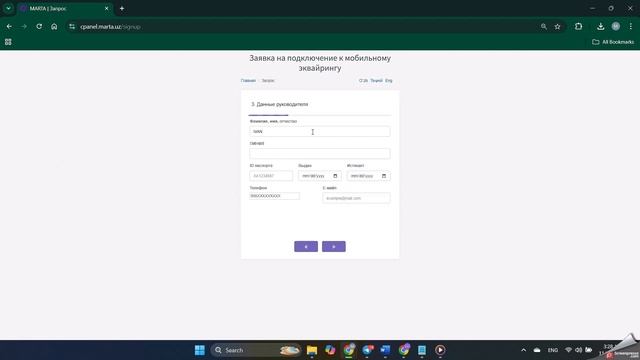The height and width of the screenshot is (360, 640).
Task: Open the apps grid in bookmarks bar
Action: (x=8, y=42)
